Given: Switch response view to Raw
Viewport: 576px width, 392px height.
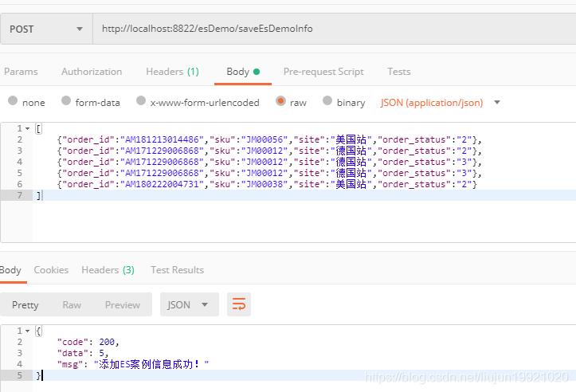Looking at the screenshot, I should 72,305.
